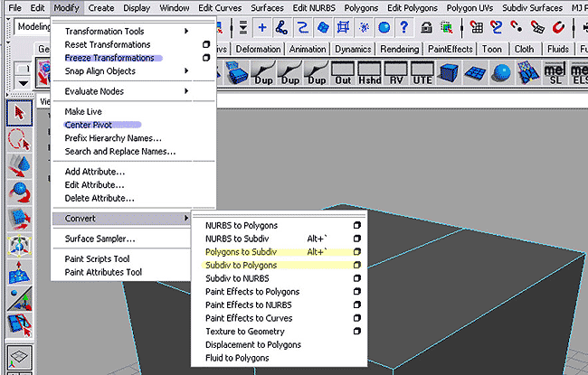Screen dimensions: 588x375
Task: Choose Paint Scripts Tool menu item
Action: click(x=97, y=258)
